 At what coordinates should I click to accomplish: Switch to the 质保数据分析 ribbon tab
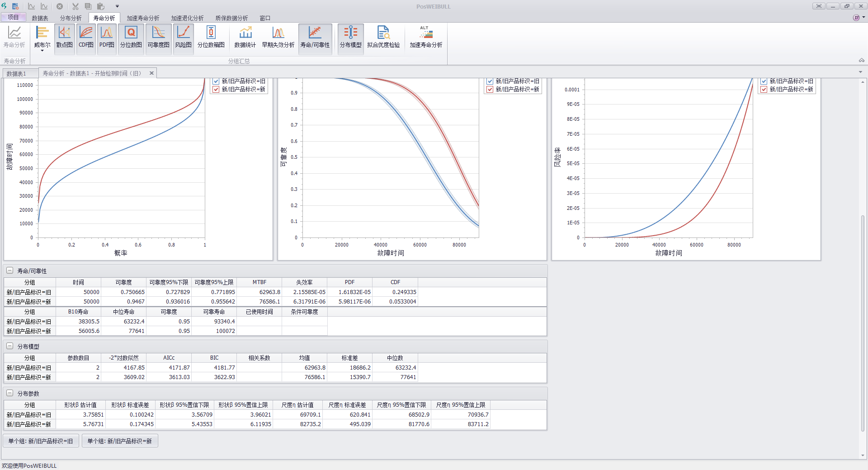tap(232, 18)
